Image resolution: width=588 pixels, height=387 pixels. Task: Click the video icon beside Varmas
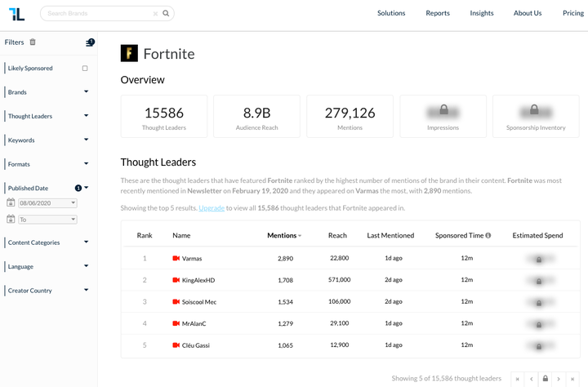[176, 258]
